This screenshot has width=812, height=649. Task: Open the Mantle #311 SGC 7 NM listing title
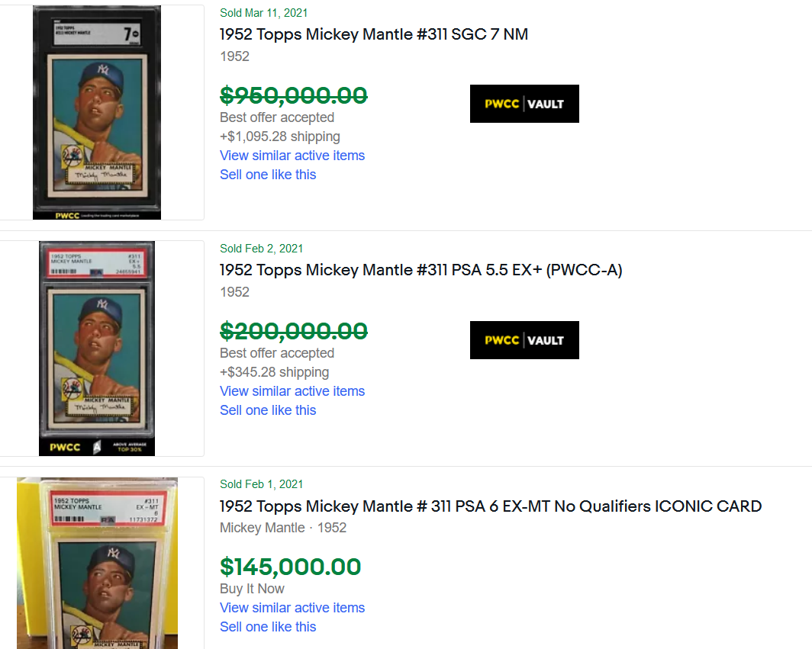(373, 34)
